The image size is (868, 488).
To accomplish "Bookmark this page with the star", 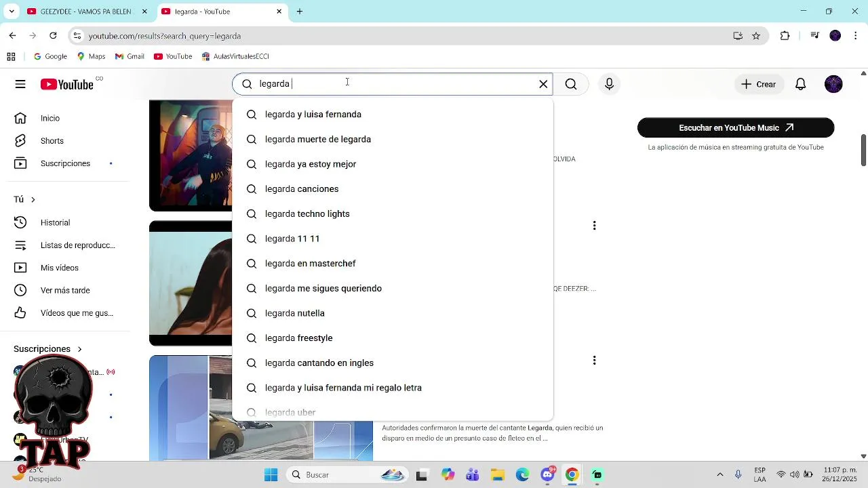I will click(x=756, y=36).
